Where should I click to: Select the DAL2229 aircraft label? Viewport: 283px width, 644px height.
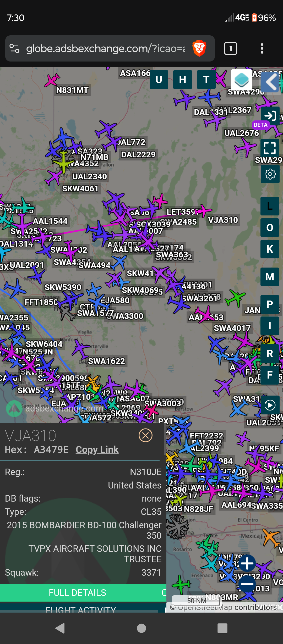(138, 154)
